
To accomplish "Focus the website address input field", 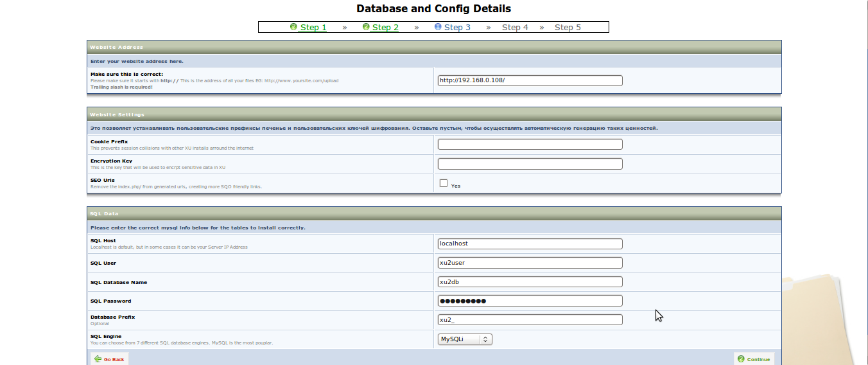I will point(530,81).
